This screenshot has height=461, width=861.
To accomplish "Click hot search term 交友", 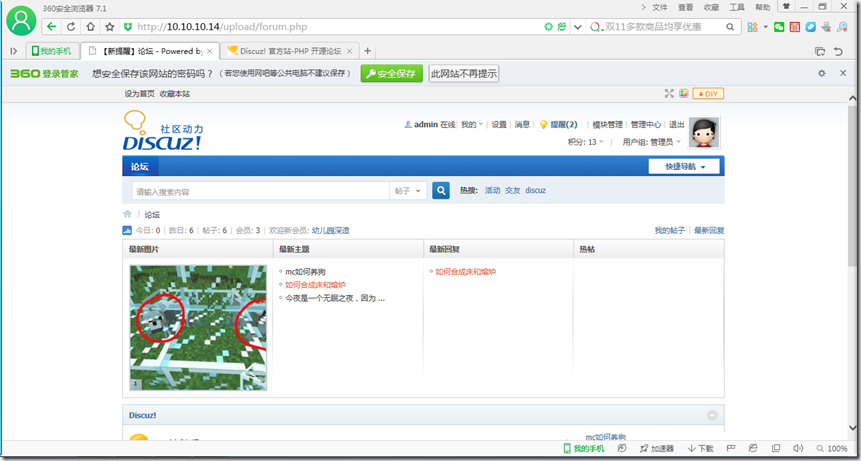I will coord(512,190).
